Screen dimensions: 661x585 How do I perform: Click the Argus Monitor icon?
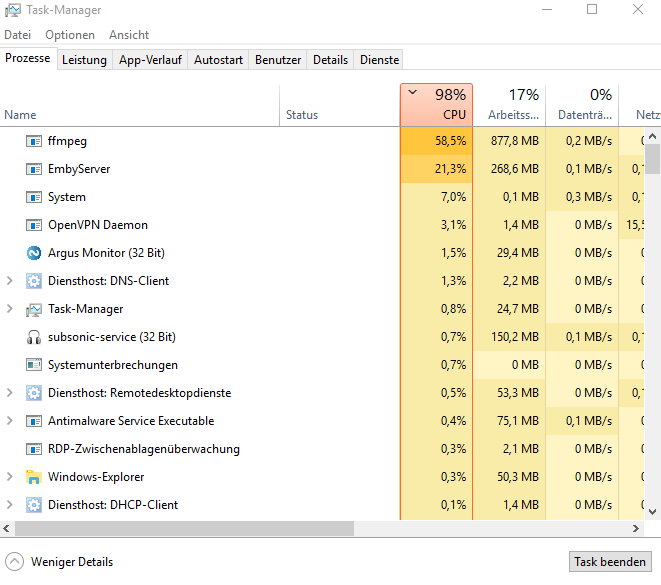(x=34, y=253)
